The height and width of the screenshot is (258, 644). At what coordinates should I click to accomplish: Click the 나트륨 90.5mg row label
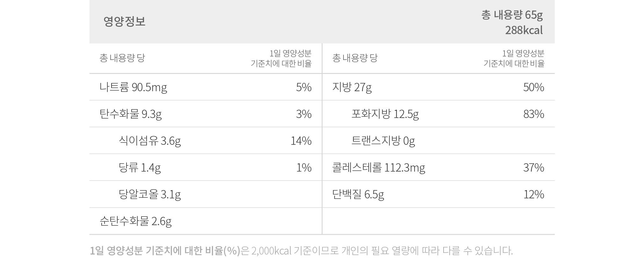coord(133,87)
